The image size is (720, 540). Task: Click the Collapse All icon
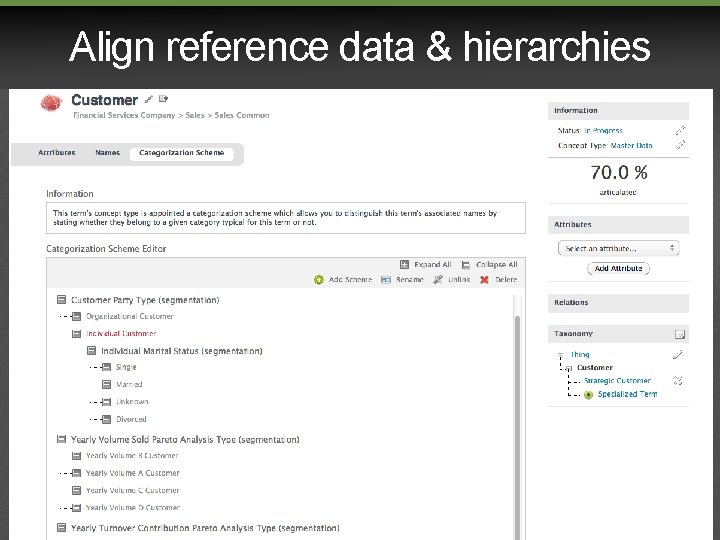tap(466, 265)
